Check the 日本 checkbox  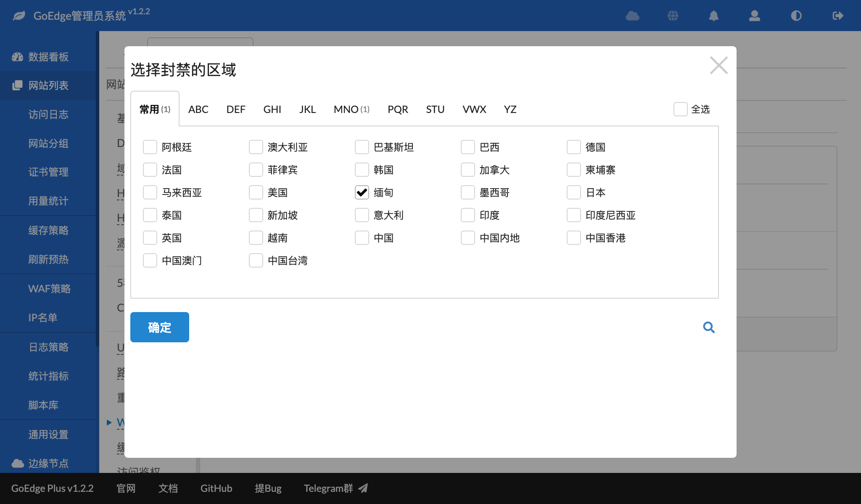pyautogui.click(x=574, y=193)
